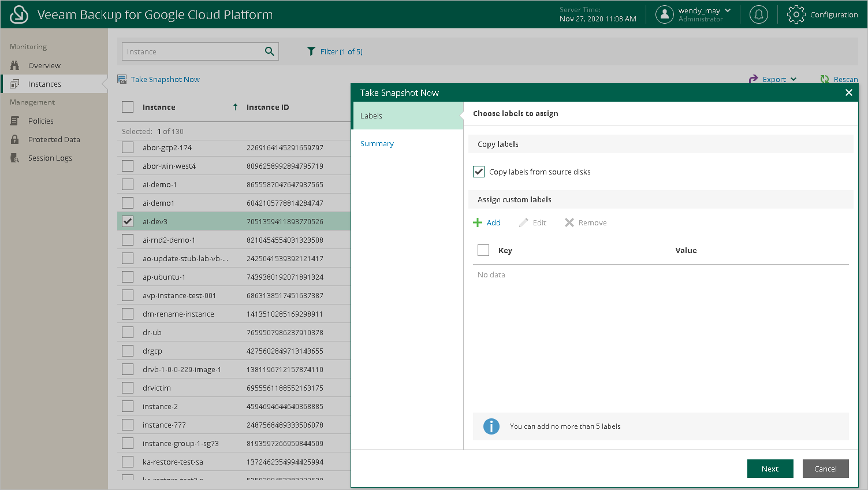Screen dimensions: 868x490
Task: Toggle the Key column select-all checkbox
Action: [483, 250]
